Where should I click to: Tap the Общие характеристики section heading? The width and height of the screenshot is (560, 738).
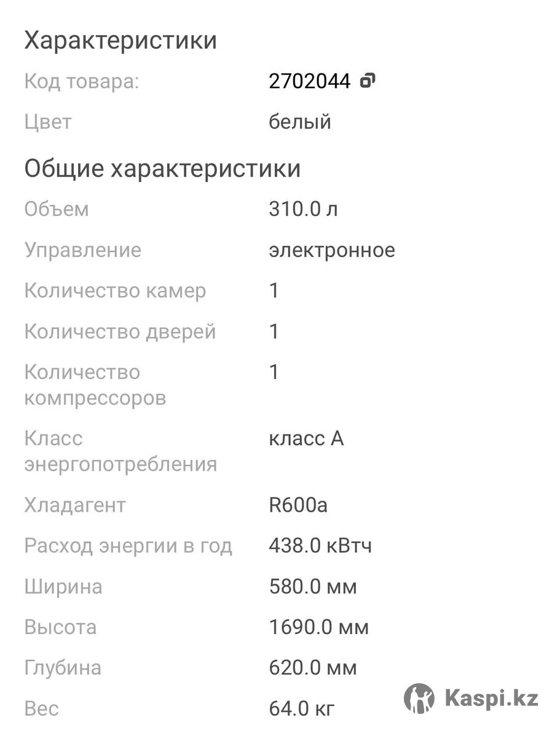tap(162, 168)
